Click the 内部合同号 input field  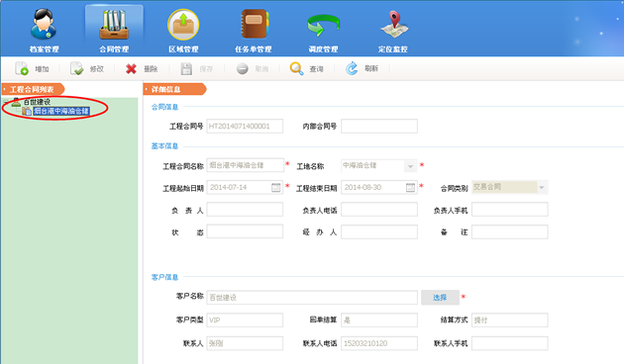[x=379, y=126]
